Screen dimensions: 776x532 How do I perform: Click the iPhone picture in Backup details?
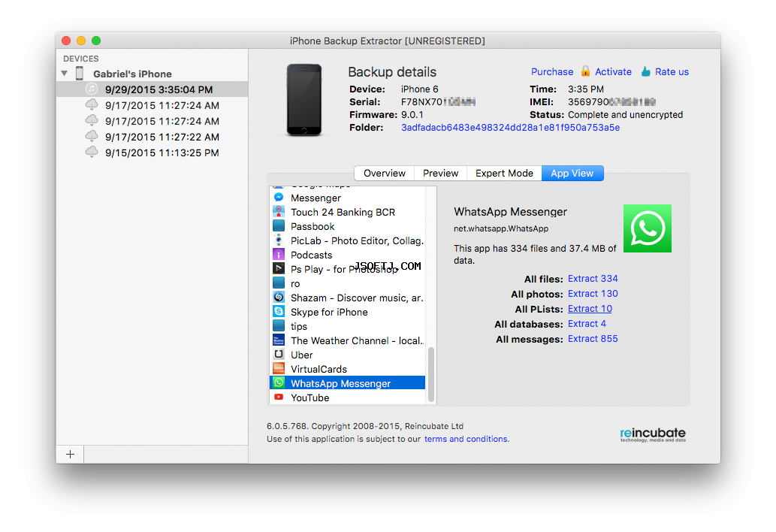pos(304,100)
